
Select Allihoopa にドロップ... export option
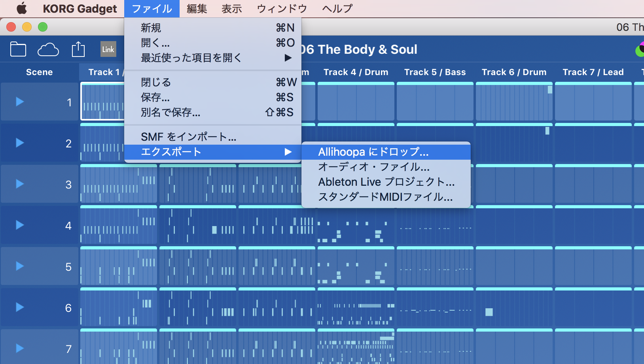pyautogui.click(x=386, y=152)
